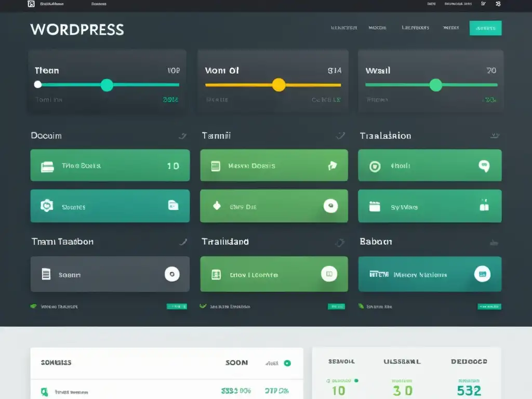Click the list icon on Mesxn Doesis card

tap(216, 166)
